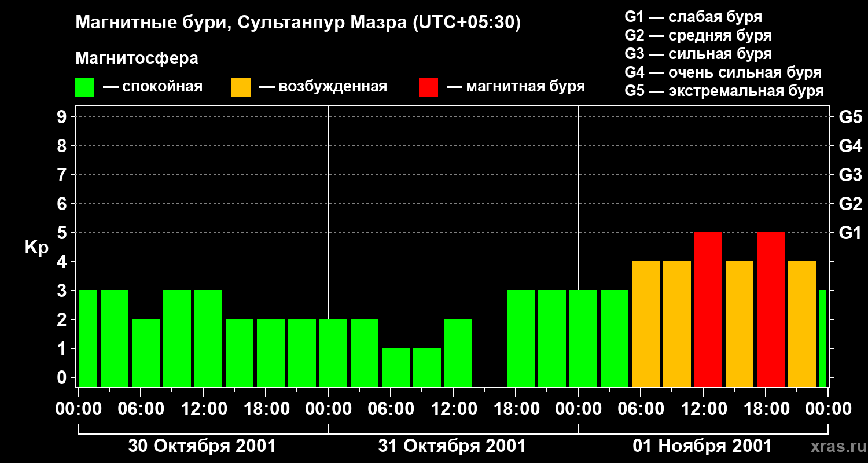868x463 pixels.
Task: Click the green bar above 12:00 on 31 Октября
Action: (x=458, y=352)
